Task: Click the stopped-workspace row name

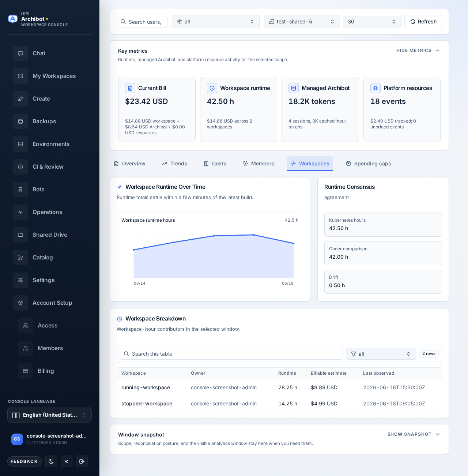Action: (147, 404)
